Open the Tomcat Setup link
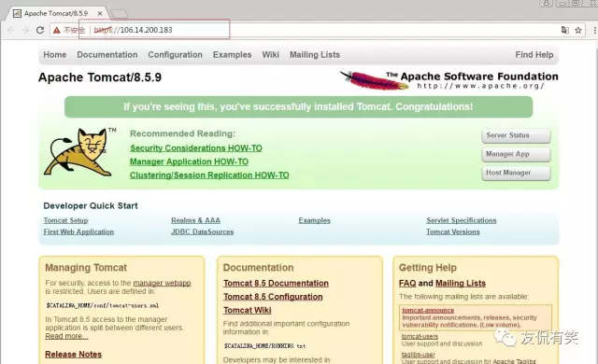Viewport: 598px width, 364px height. (65, 220)
